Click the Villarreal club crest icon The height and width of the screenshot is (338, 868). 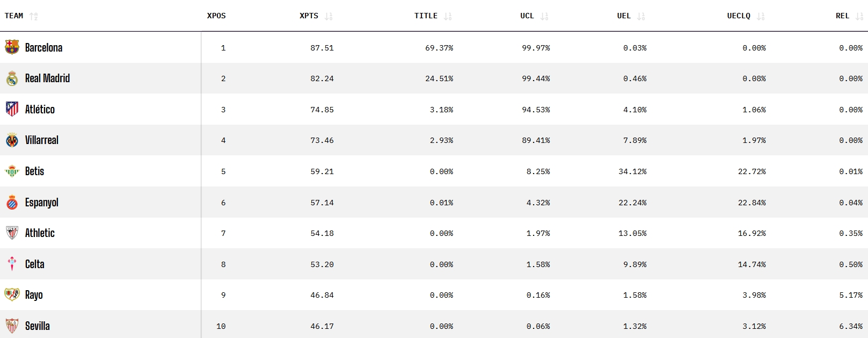click(x=12, y=140)
